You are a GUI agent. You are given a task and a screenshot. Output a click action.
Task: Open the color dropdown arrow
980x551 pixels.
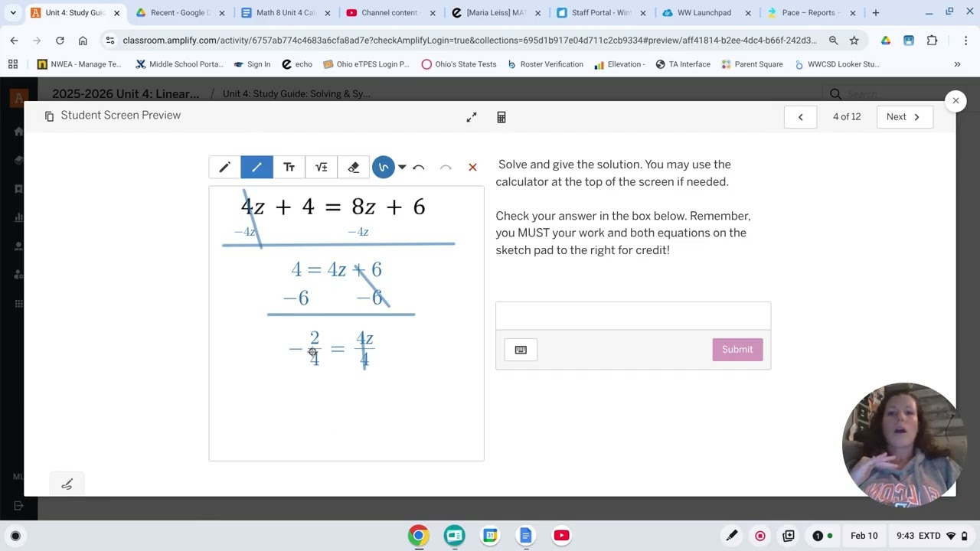pos(402,167)
